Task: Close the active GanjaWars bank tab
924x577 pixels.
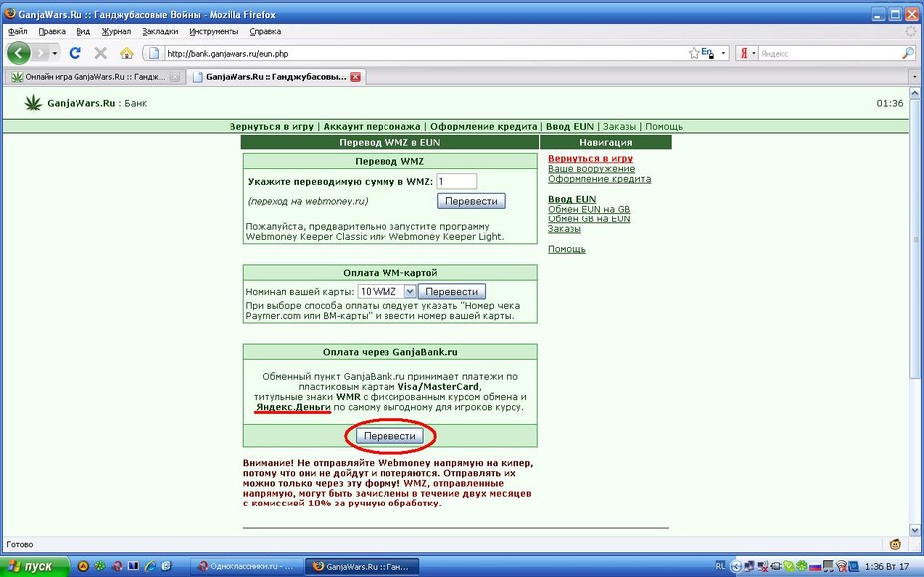Action: point(355,77)
